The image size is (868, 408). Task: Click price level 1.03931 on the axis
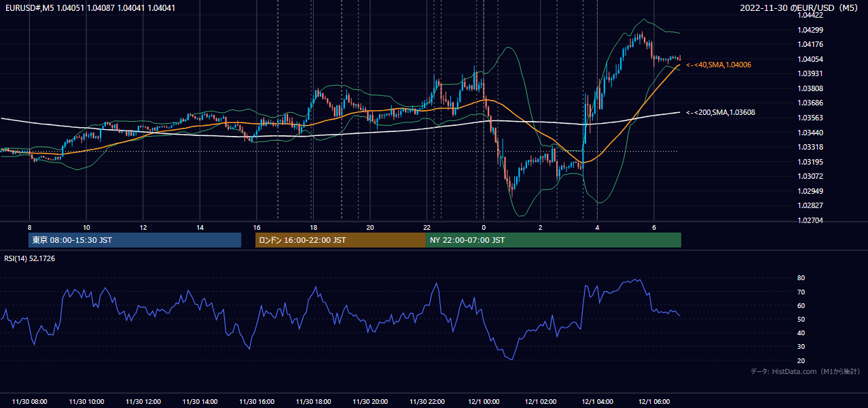click(x=810, y=73)
